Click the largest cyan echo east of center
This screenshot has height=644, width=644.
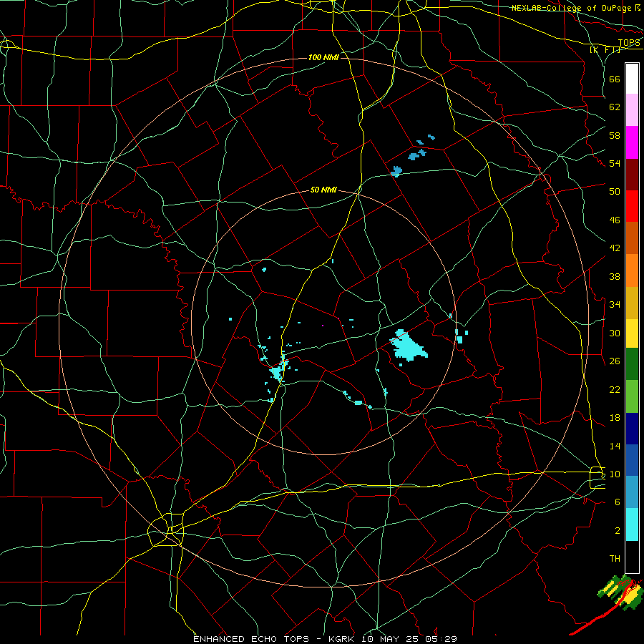coord(408,346)
